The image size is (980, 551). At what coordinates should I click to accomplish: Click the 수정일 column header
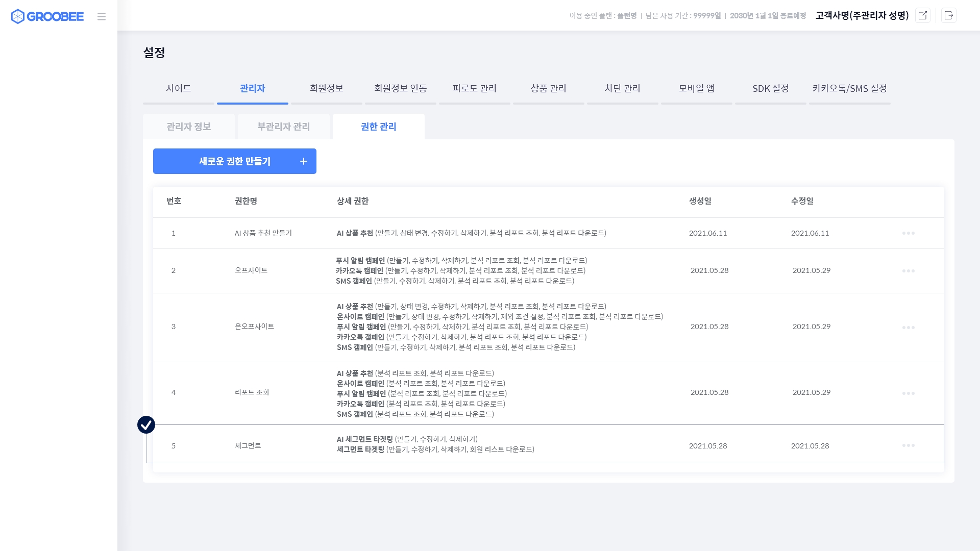pos(802,201)
